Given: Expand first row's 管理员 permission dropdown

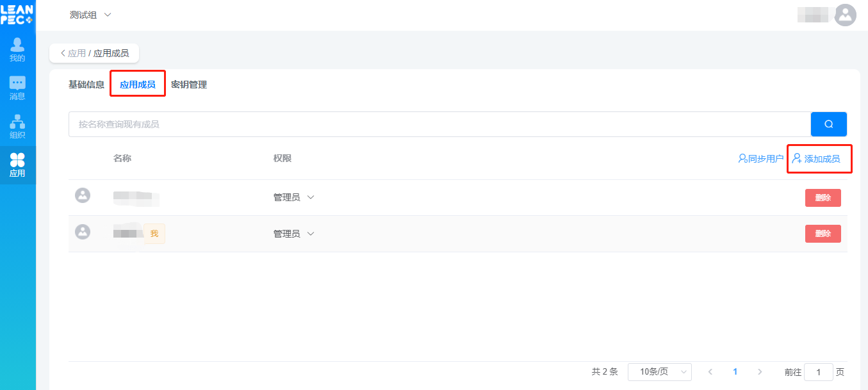Looking at the screenshot, I should pyautogui.click(x=293, y=197).
